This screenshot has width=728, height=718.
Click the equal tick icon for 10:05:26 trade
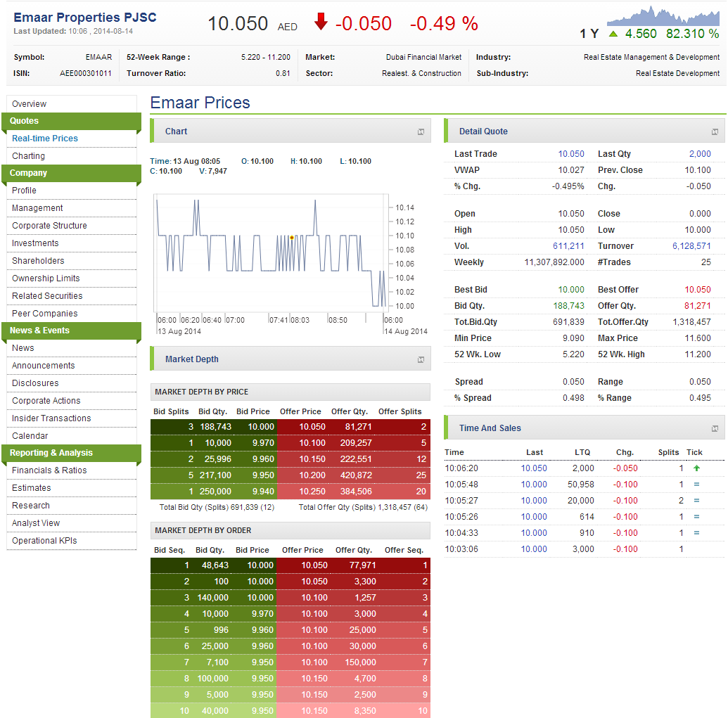pyautogui.click(x=696, y=517)
